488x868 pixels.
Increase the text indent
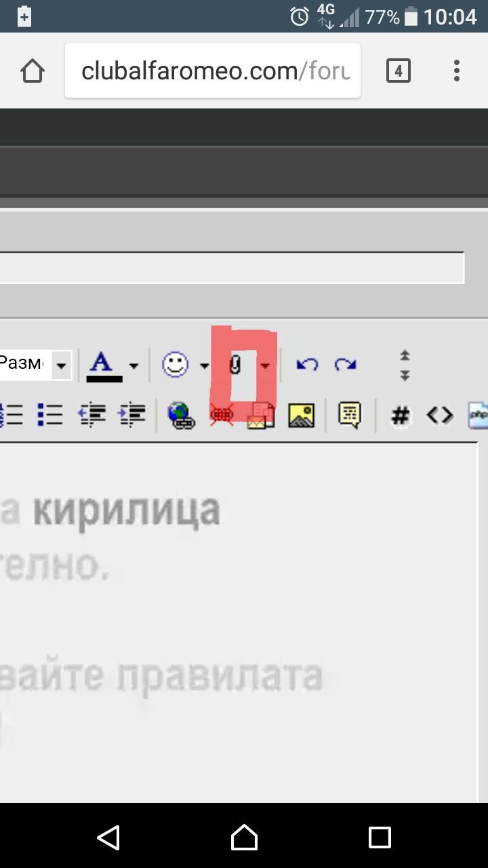click(132, 414)
